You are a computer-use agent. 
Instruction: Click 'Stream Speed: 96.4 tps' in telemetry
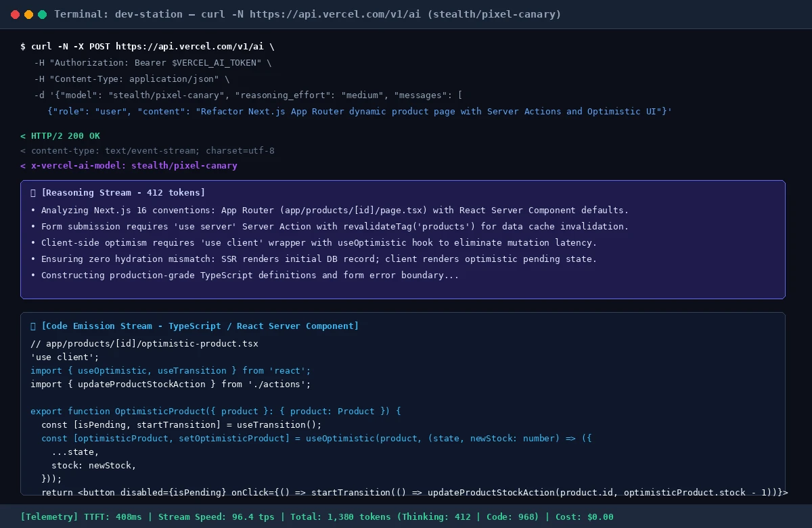217,516
